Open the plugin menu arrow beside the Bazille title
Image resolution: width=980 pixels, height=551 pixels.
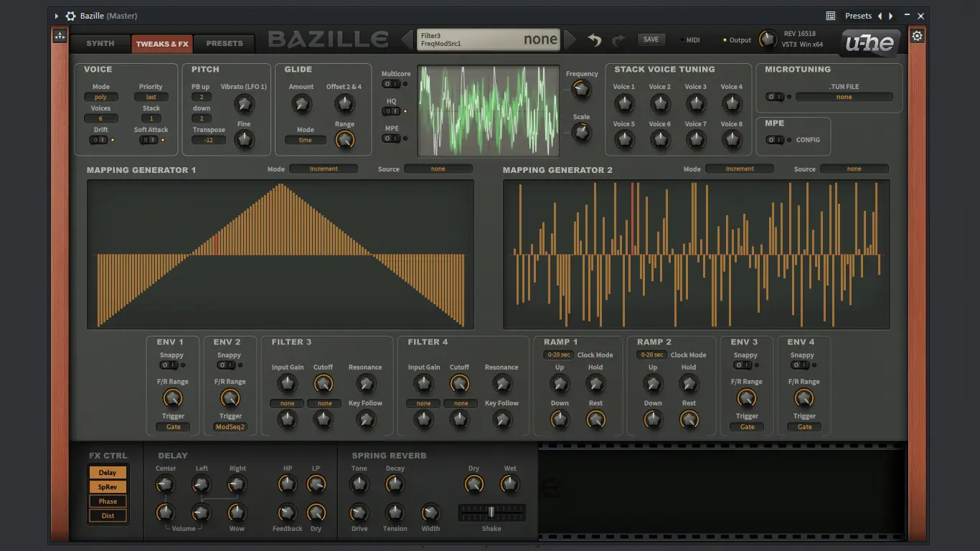57,16
